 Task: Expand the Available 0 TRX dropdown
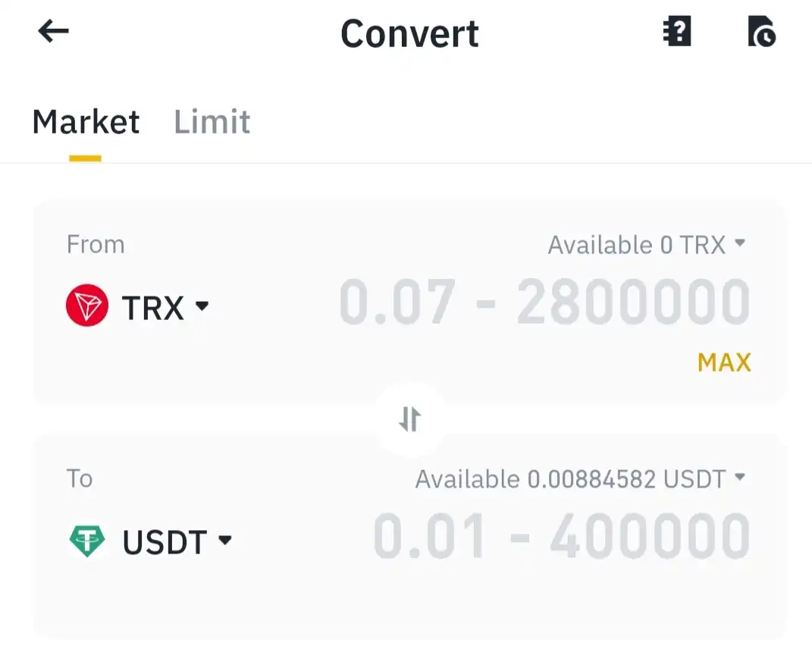tap(644, 244)
